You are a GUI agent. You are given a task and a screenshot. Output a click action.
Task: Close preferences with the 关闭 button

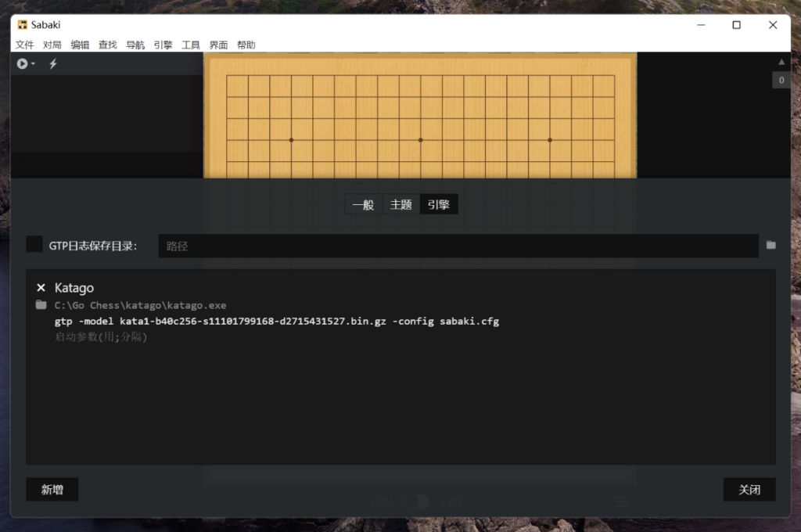[x=749, y=490]
